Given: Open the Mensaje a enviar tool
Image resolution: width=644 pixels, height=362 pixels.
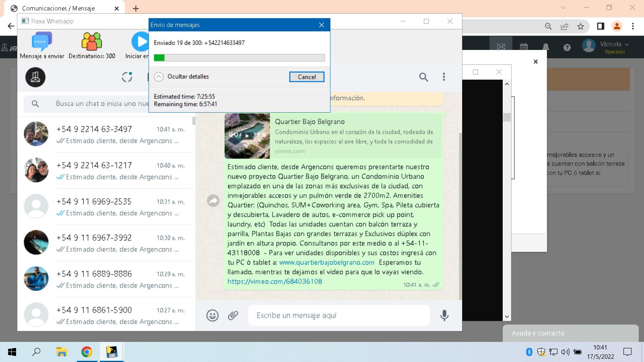Looking at the screenshot, I should coord(42,46).
